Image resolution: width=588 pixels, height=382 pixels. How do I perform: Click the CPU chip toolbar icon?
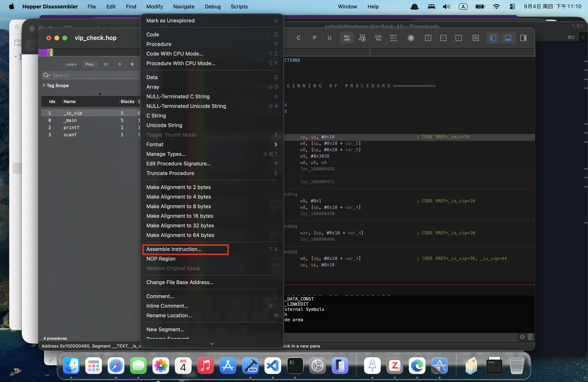click(411, 38)
